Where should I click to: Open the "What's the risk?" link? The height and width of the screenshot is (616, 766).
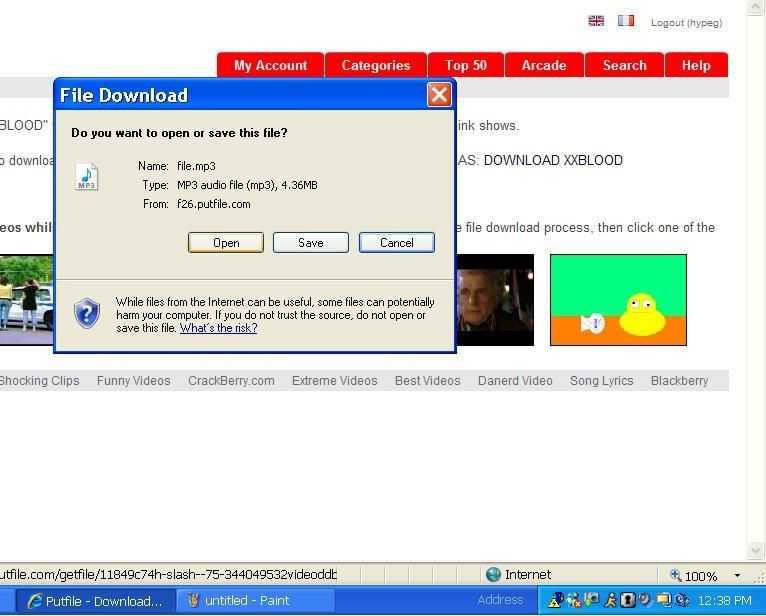[218, 328]
